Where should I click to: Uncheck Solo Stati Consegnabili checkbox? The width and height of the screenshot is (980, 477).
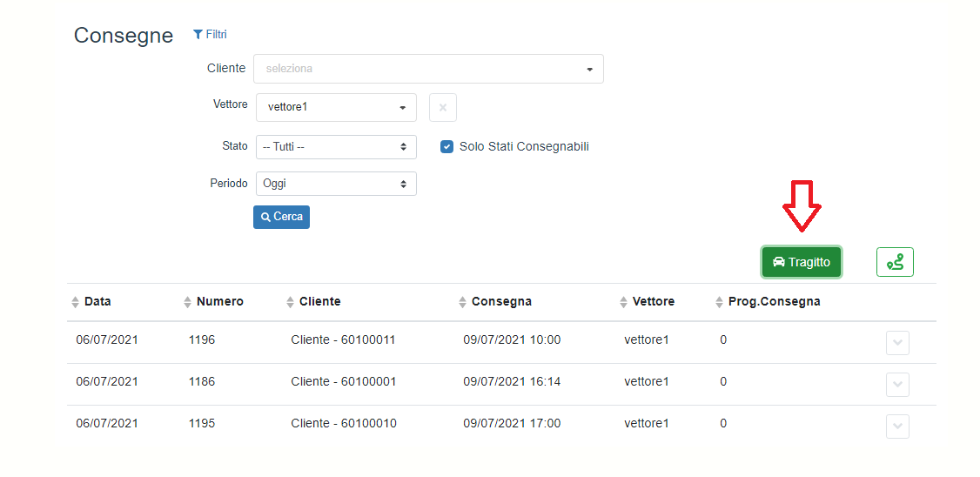pos(446,147)
